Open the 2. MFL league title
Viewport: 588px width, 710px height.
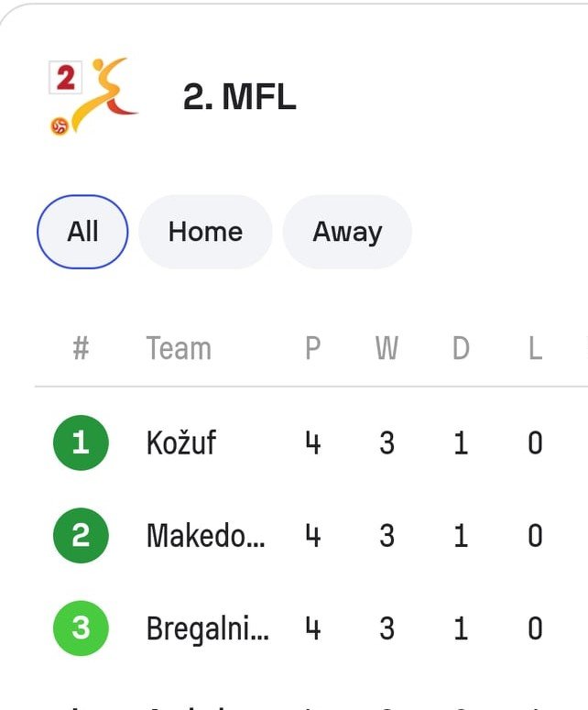[239, 97]
